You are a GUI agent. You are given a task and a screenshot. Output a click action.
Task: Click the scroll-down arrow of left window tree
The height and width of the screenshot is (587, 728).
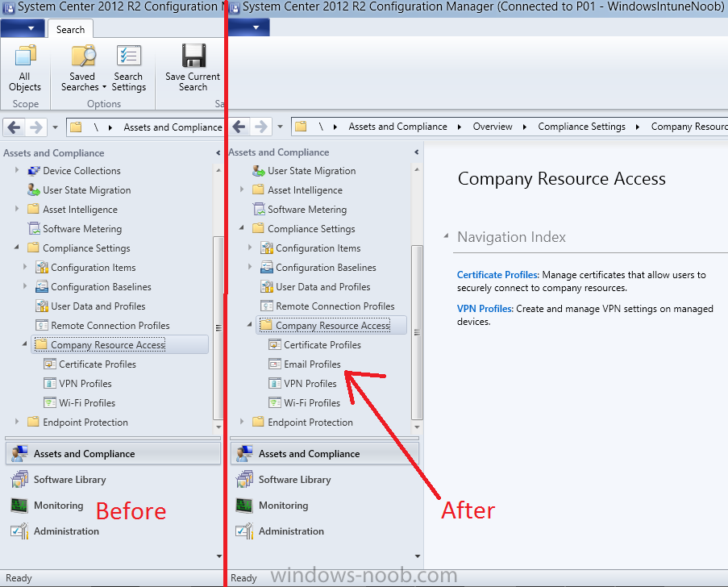click(x=218, y=427)
